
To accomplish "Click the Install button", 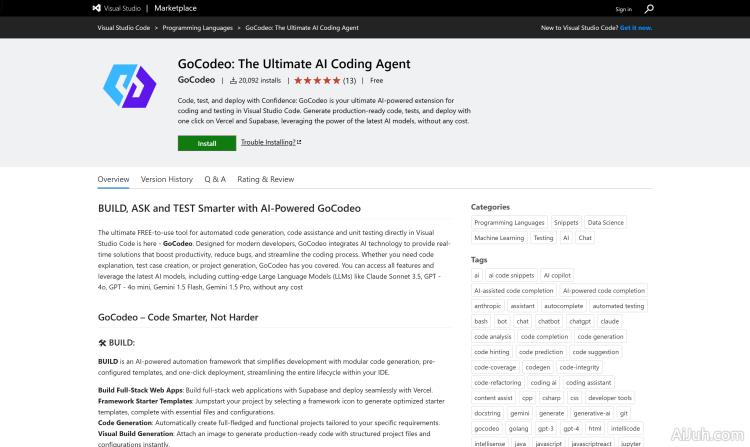I will click(206, 143).
